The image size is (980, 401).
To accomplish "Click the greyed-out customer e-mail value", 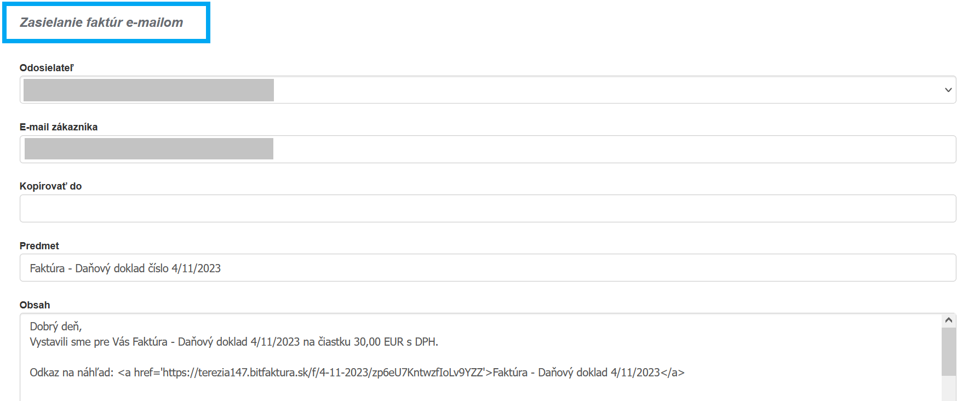I will tap(148, 149).
